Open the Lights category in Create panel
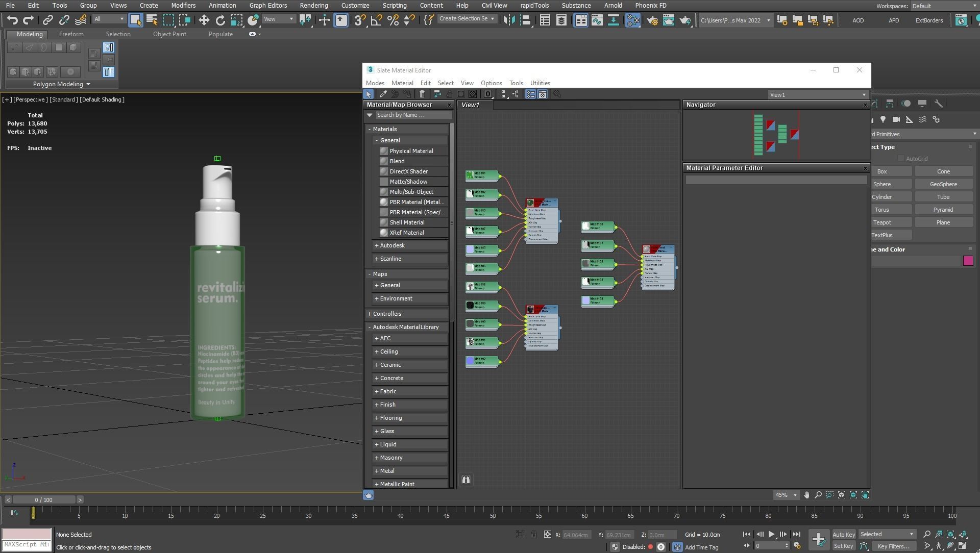This screenshot has height=553, width=980. click(883, 119)
